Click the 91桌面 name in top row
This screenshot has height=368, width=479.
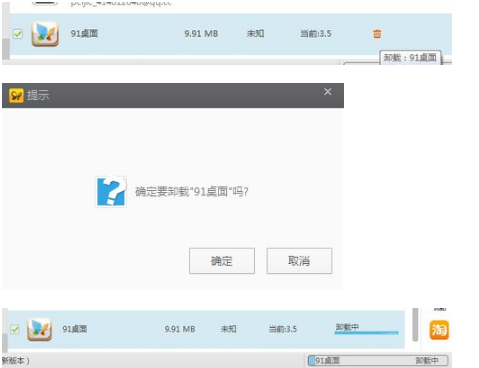coord(84,34)
